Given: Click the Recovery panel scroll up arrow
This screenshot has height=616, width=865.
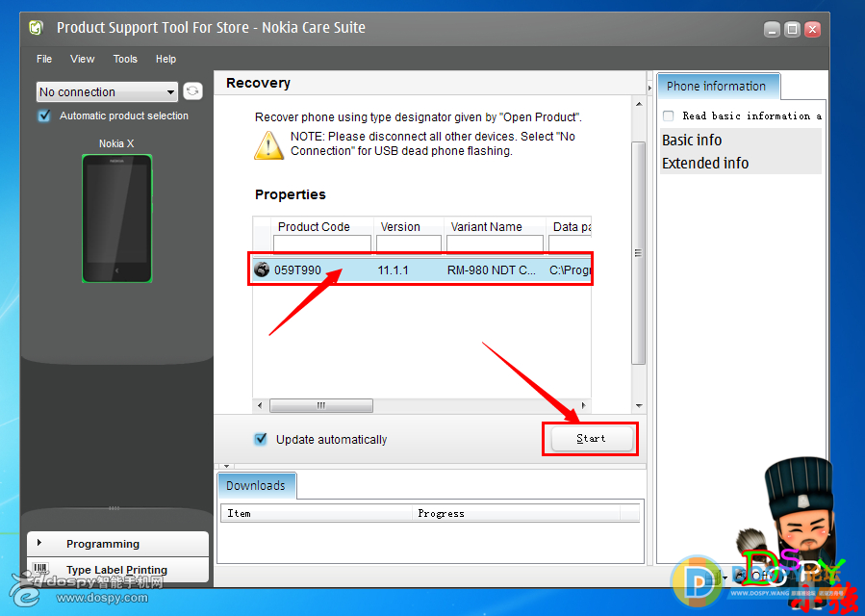Looking at the screenshot, I should 639,104.
